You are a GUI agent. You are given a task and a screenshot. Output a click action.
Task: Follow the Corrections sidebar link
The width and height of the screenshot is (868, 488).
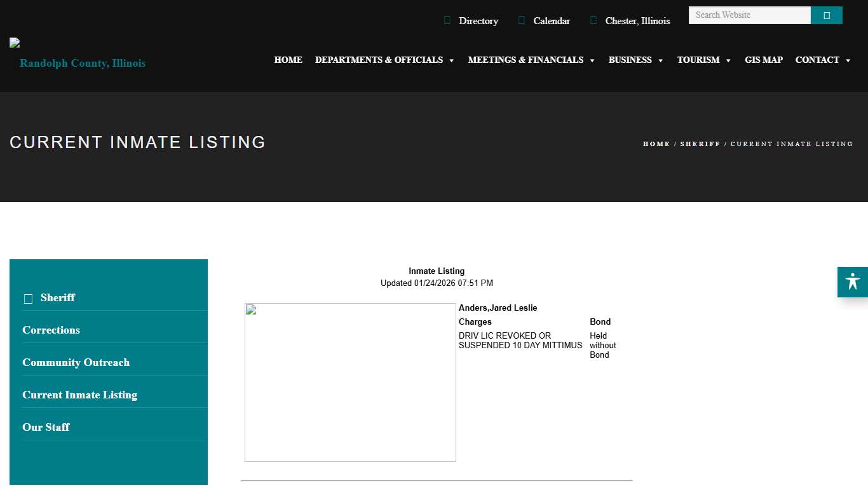tap(51, 330)
